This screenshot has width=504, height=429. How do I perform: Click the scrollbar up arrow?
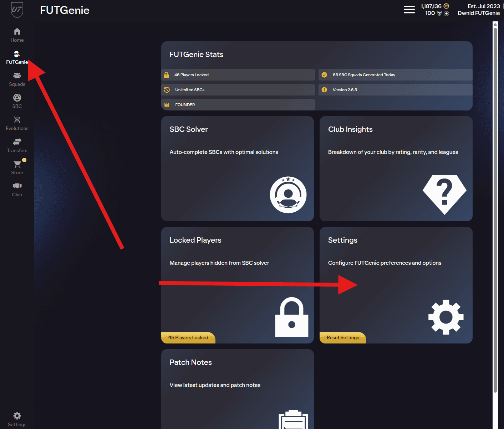coord(495,24)
